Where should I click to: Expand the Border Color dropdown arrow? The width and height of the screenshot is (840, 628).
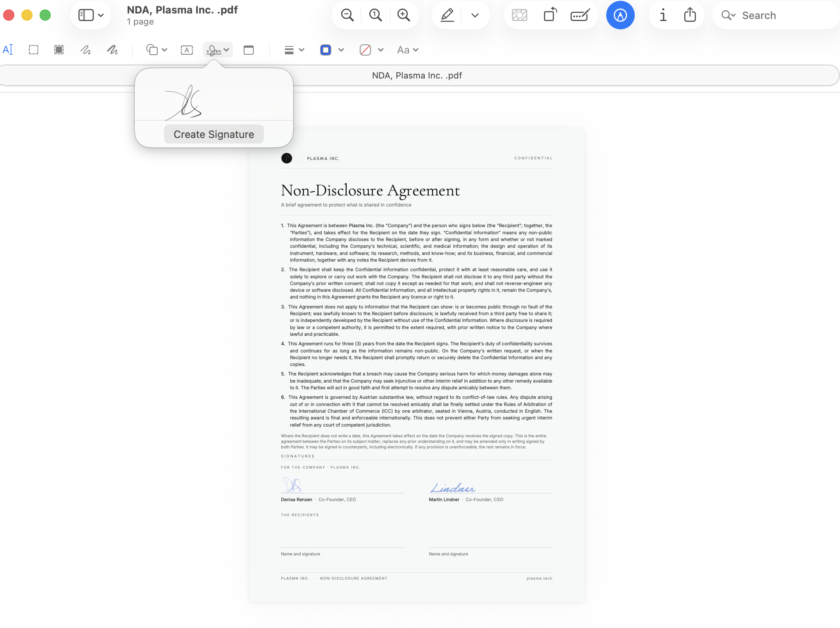(341, 50)
